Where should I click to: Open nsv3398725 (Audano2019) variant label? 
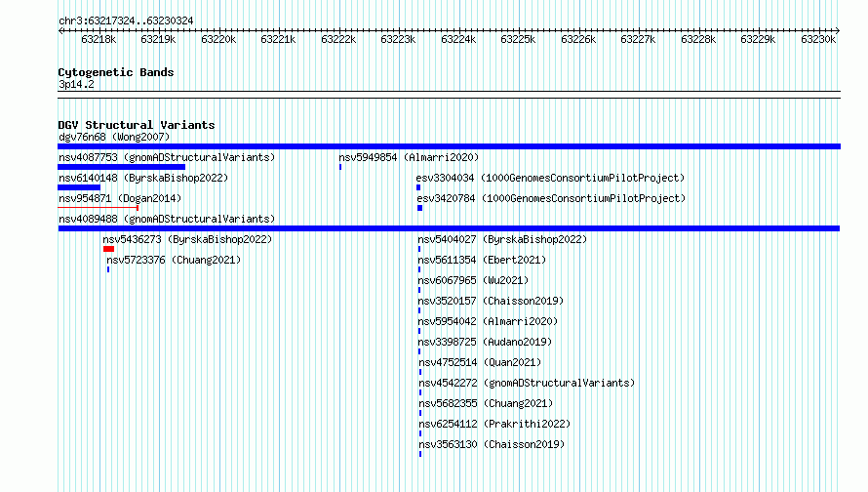click(485, 342)
